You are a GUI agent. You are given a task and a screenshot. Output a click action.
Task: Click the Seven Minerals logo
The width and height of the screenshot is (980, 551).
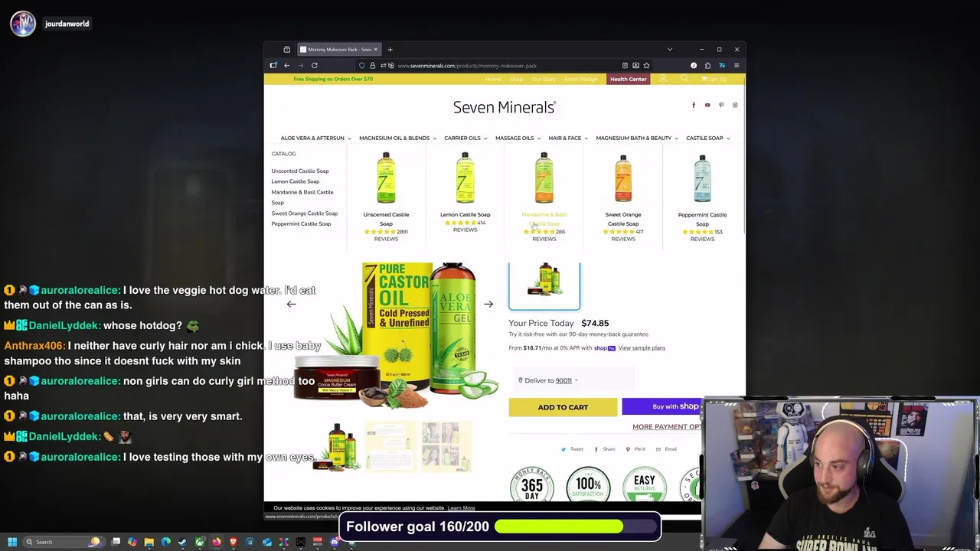504,107
